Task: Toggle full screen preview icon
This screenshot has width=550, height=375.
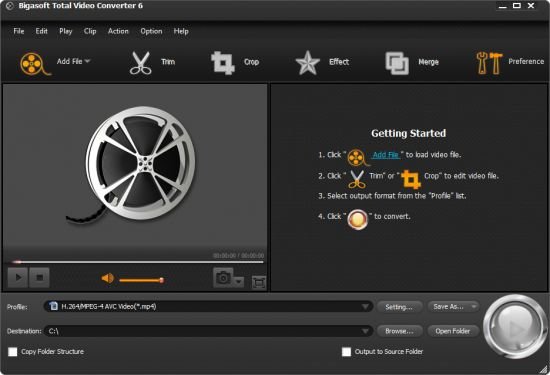Action: [259, 282]
